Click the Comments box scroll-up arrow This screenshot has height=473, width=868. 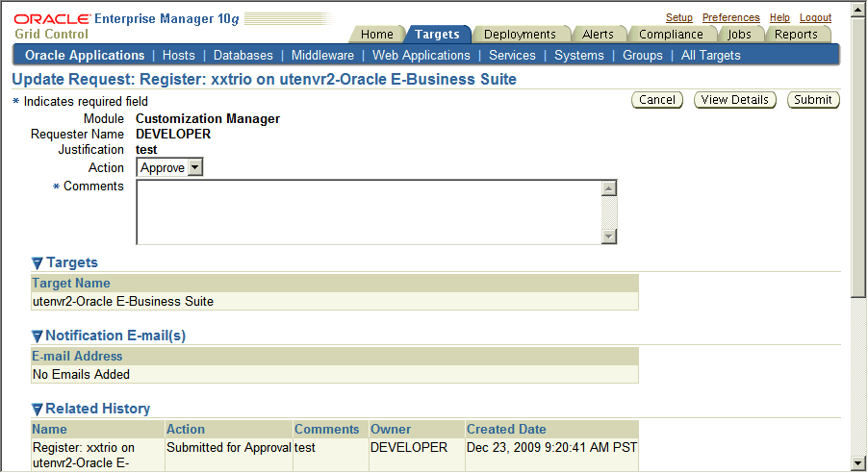pyautogui.click(x=609, y=188)
